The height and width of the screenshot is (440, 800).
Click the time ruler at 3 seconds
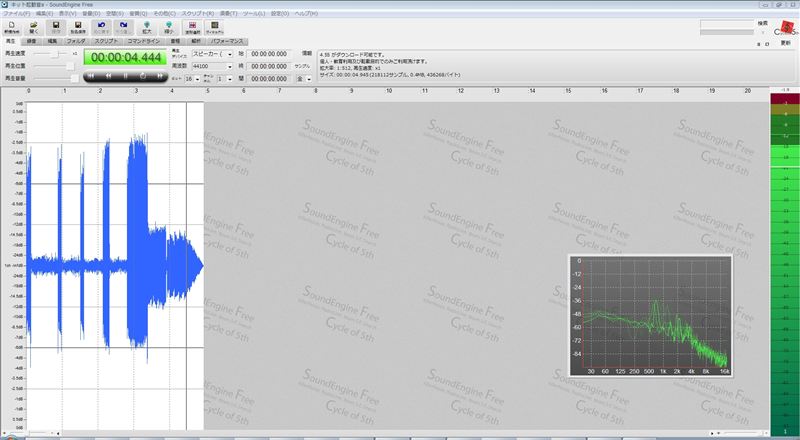(136, 90)
